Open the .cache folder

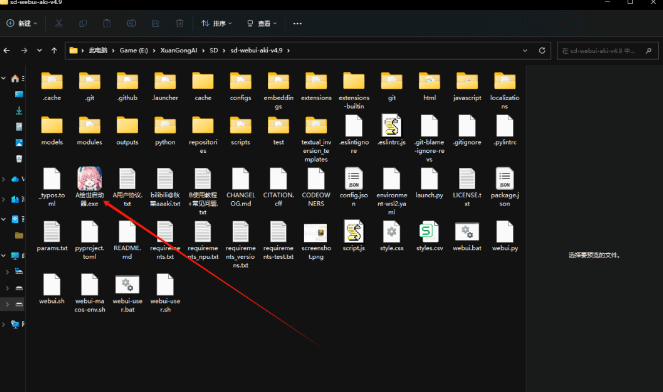[52, 81]
